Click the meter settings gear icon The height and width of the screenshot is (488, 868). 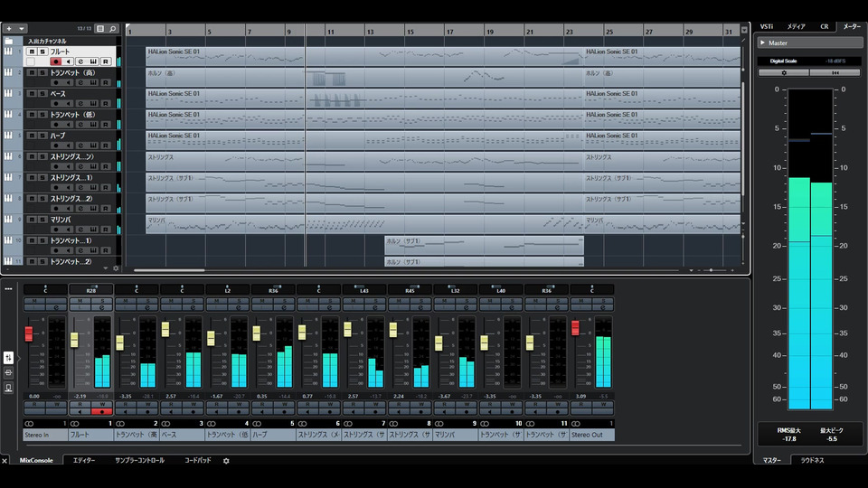tap(783, 72)
